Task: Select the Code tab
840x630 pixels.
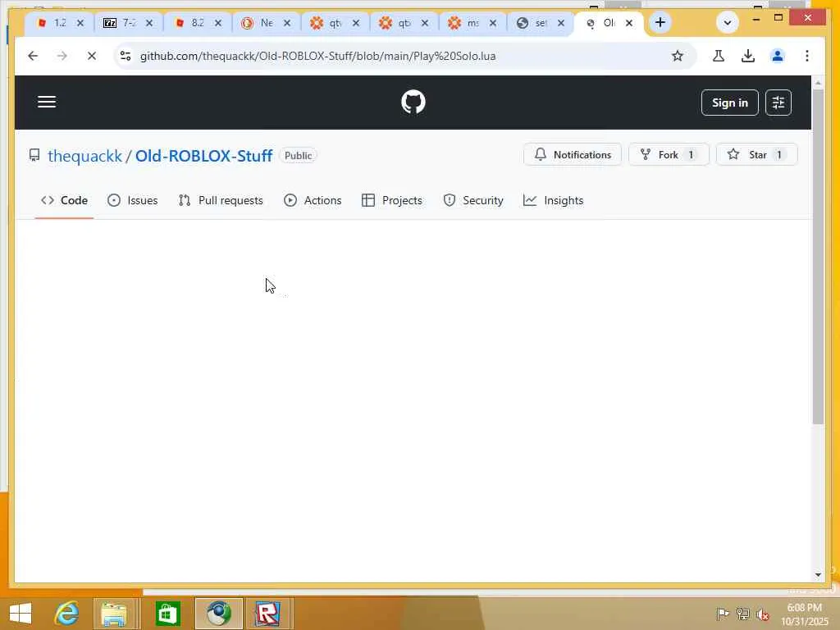Action: [x=64, y=200]
